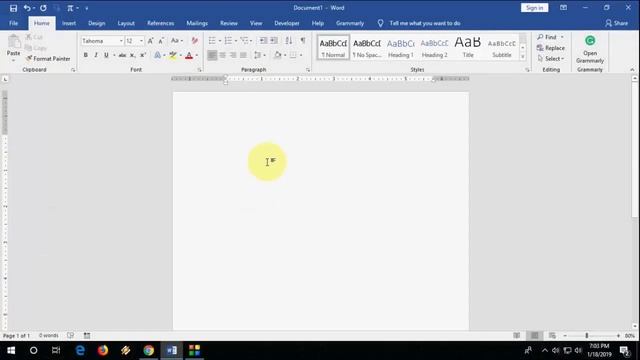Expand the Styles gallery
This screenshot has width=640, height=360.
coord(522,57)
